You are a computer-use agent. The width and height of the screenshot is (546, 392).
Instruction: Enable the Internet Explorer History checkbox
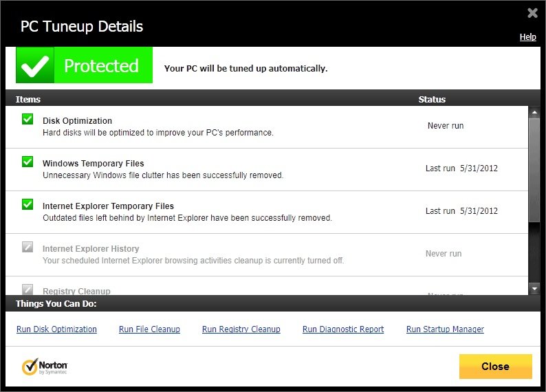click(28, 247)
